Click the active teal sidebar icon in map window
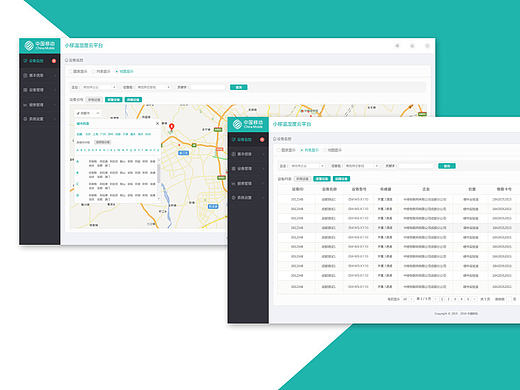 (x=25, y=61)
